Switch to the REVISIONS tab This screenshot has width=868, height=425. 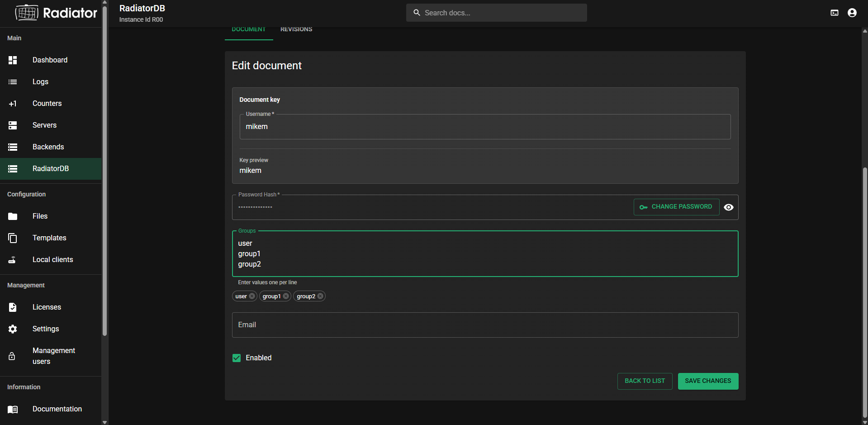pos(296,30)
